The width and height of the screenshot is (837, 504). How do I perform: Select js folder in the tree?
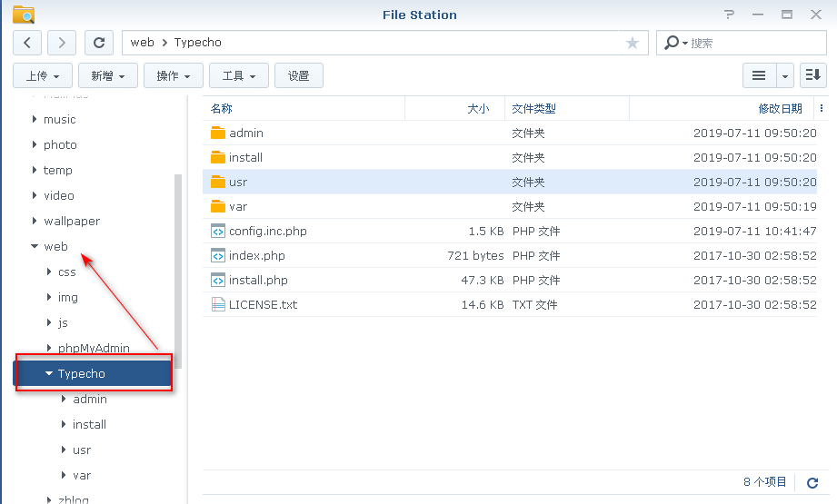(63, 322)
